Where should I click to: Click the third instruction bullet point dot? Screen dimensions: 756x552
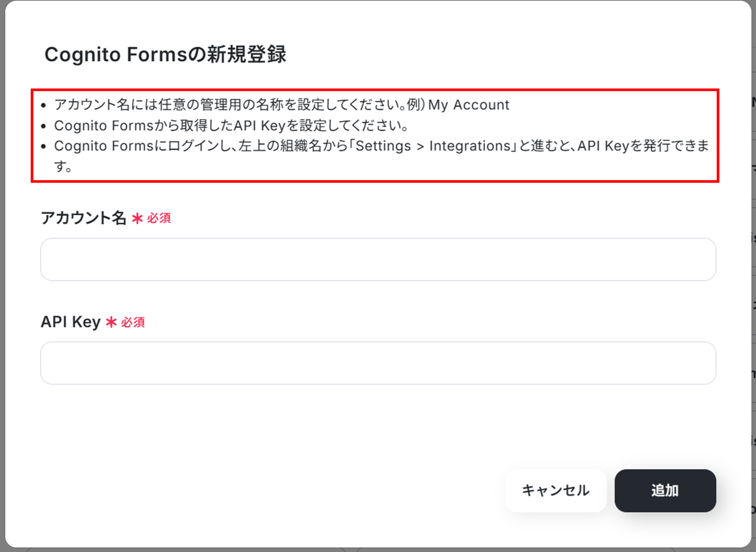click(44, 147)
